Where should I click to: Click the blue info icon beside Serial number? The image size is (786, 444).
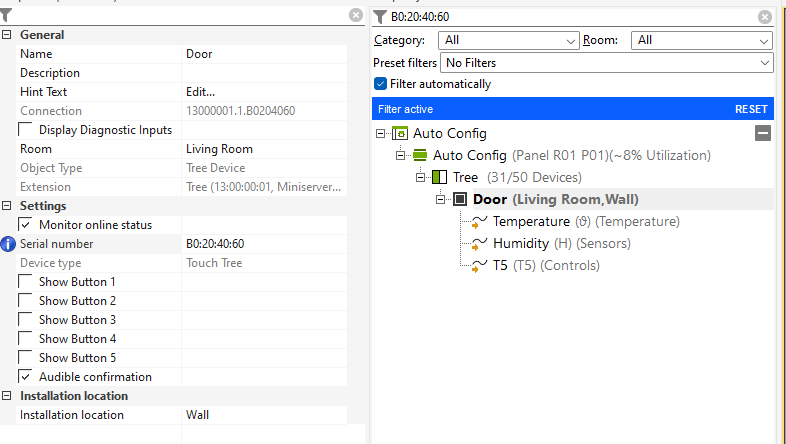(8, 244)
